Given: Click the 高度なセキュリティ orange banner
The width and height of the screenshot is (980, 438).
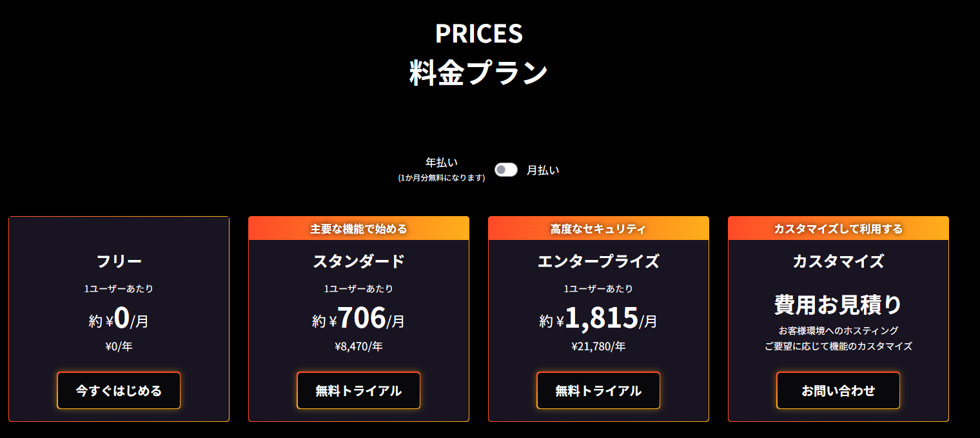Looking at the screenshot, I should click(x=598, y=228).
